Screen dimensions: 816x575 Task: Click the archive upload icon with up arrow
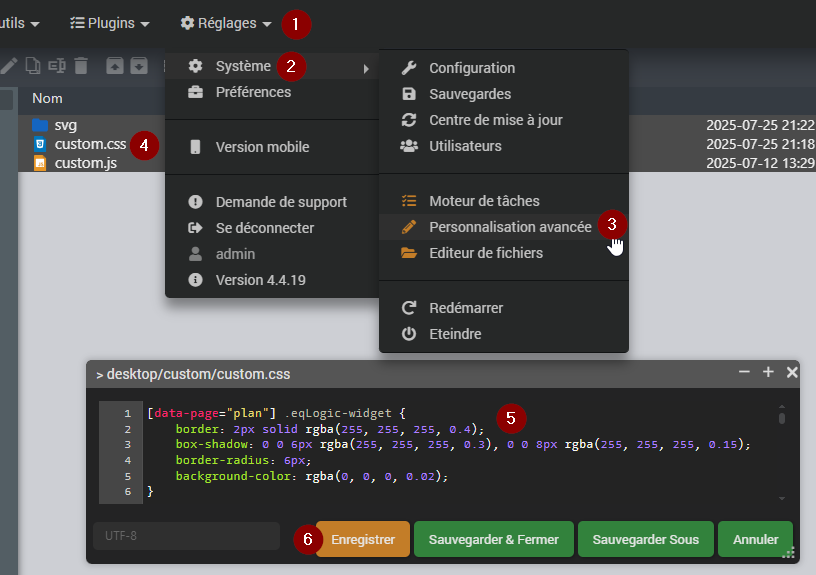pos(115,66)
